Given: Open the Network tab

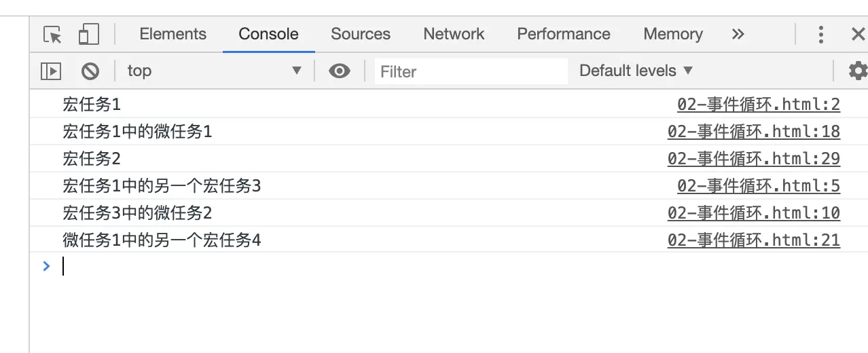Looking at the screenshot, I should [x=454, y=34].
